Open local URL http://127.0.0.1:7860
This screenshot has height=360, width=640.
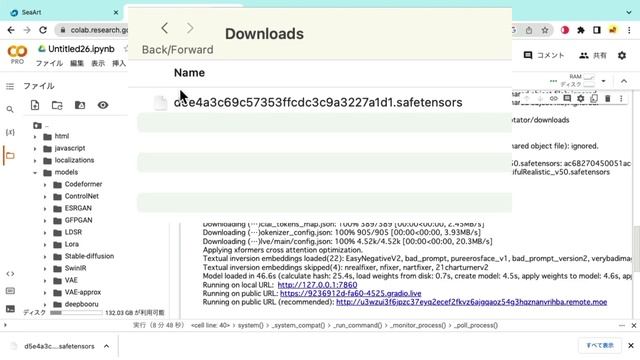[x=317, y=285]
